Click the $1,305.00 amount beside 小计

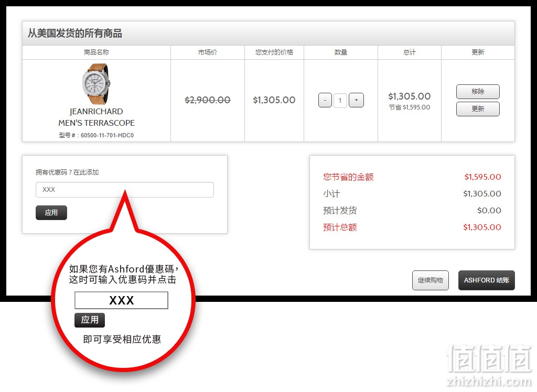tap(482, 194)
